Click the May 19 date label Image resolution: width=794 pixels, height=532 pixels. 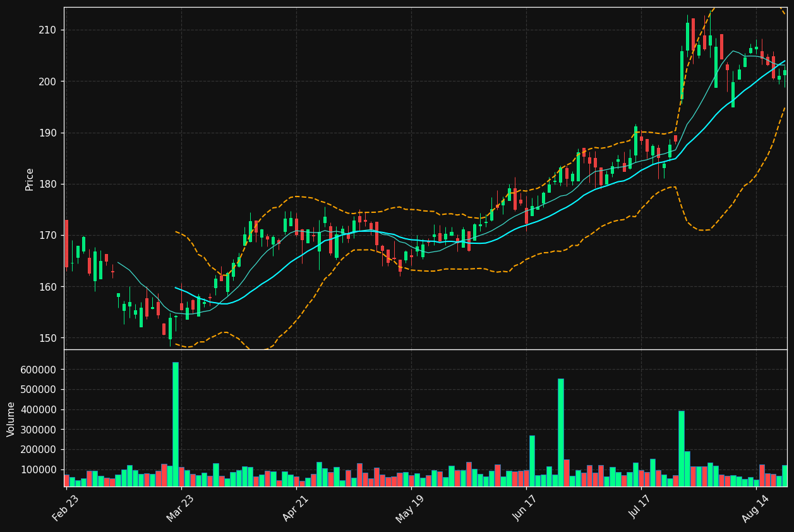411,508
